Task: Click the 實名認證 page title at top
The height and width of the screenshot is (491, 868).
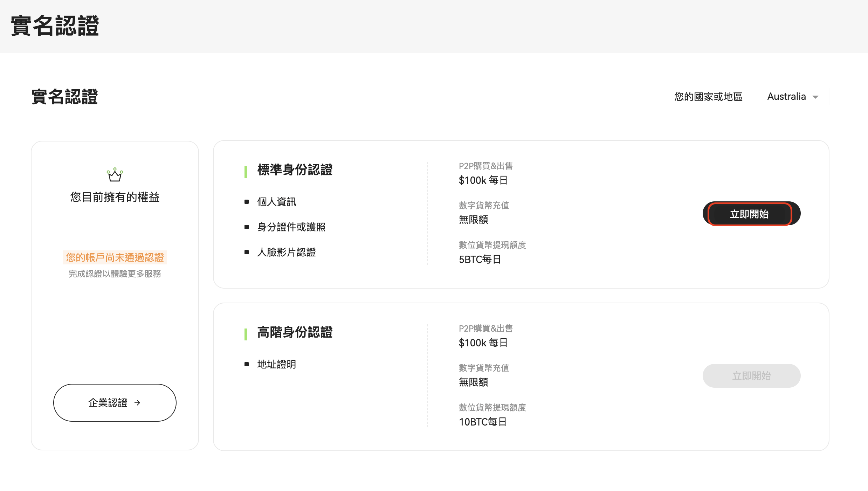Action: point(55,26)
